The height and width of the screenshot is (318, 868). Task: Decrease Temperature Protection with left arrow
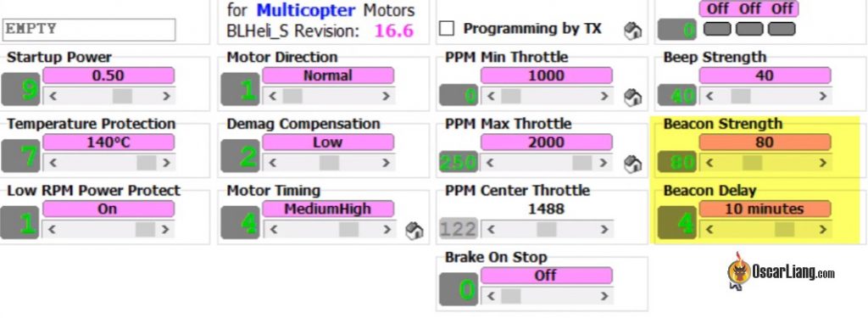[53, 163]
